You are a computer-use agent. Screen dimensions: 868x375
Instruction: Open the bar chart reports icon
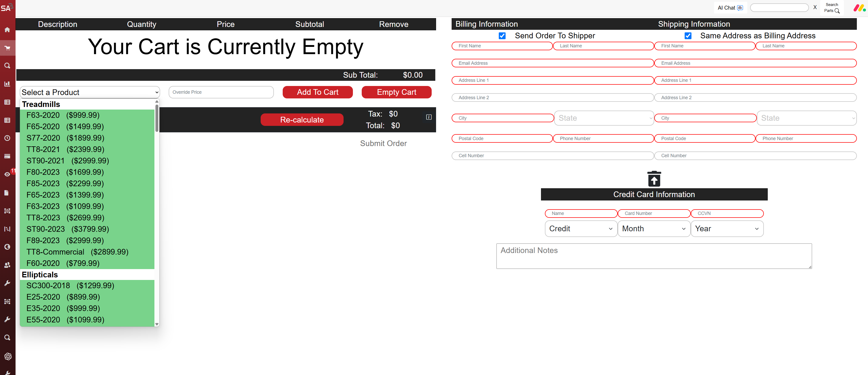click(x=7, y=84)
